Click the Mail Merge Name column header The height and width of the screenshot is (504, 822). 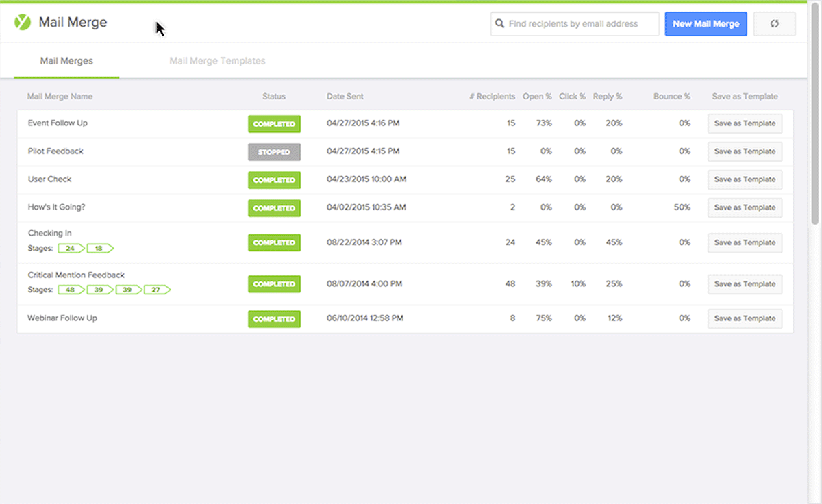pos(60,97)
